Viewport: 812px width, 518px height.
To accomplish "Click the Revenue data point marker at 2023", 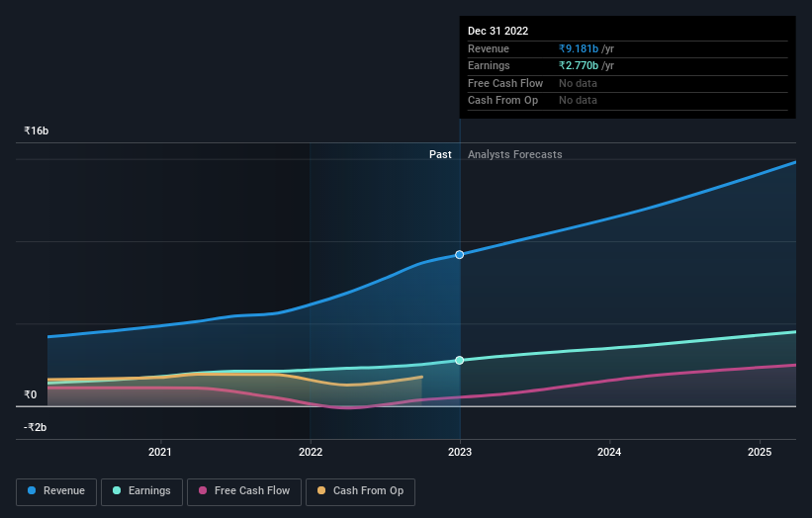I will click(459, 255).
